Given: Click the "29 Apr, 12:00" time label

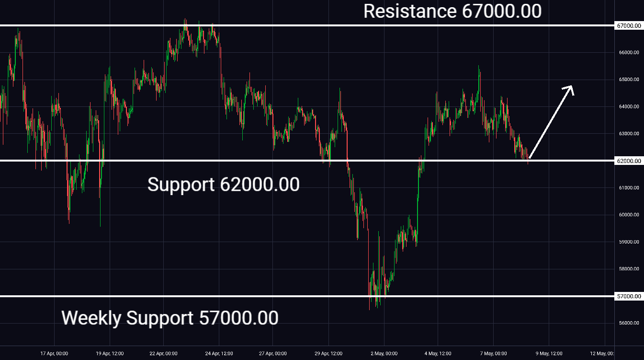Looking at the screenshot, I should click(x=328, y=354).
